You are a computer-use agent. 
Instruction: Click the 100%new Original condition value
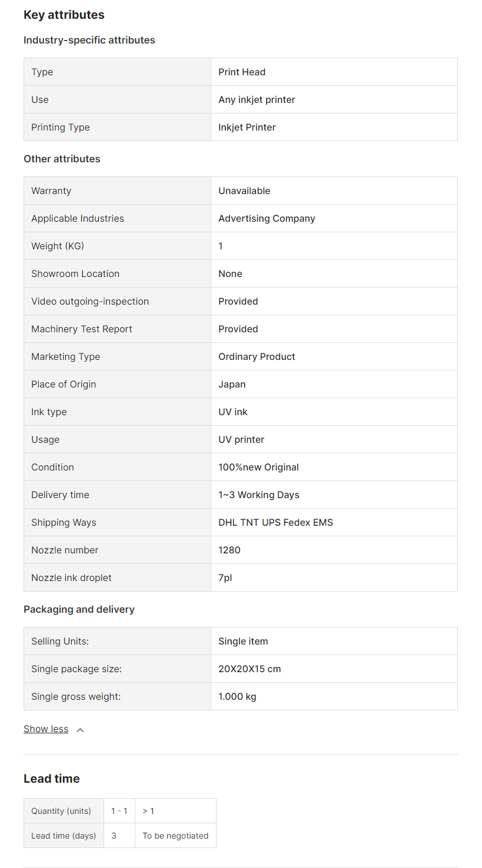[x=258, y=467]
